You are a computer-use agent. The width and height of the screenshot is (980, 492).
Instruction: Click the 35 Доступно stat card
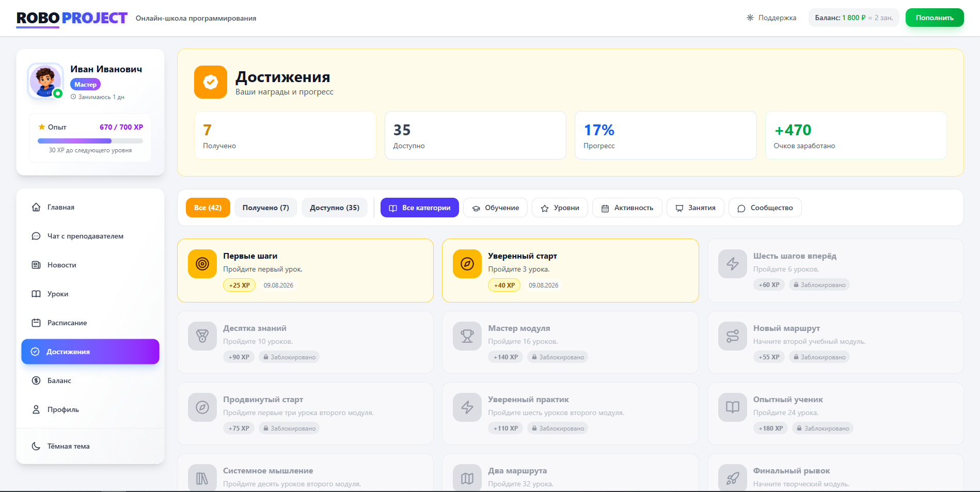click(x=476, y=135)
